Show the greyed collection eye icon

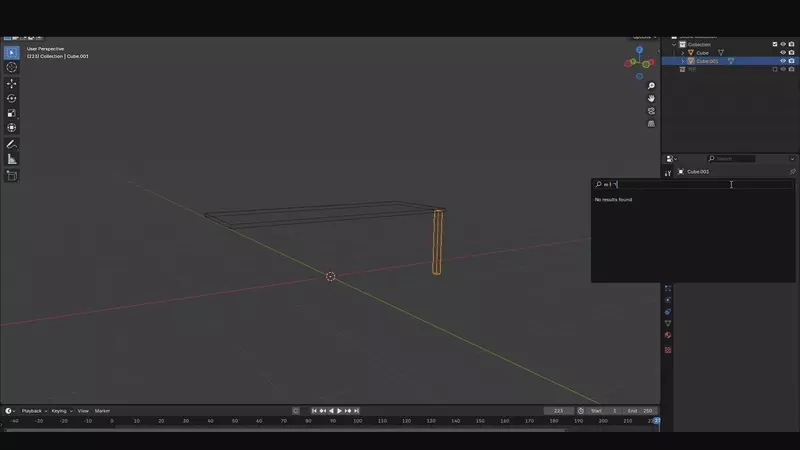[x=783, y=69]
